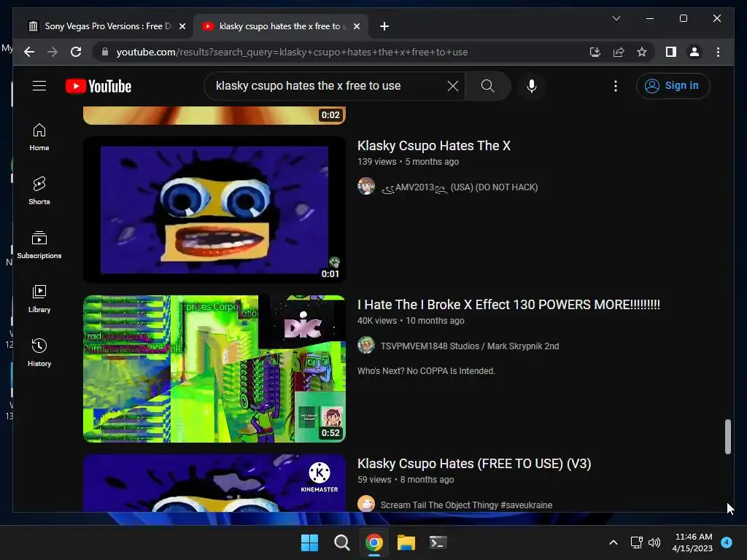
Task: Click the Chrome address bar URL
Action: (292, 52)
